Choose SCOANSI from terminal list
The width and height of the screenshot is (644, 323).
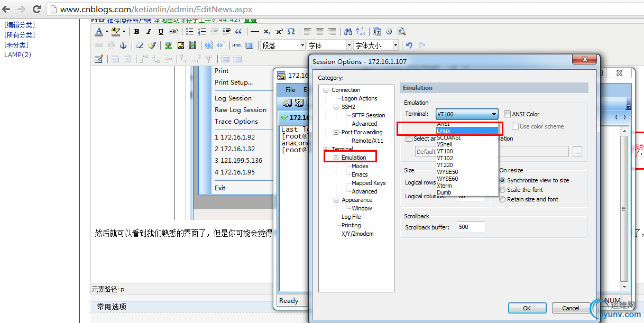coord(467,137)
